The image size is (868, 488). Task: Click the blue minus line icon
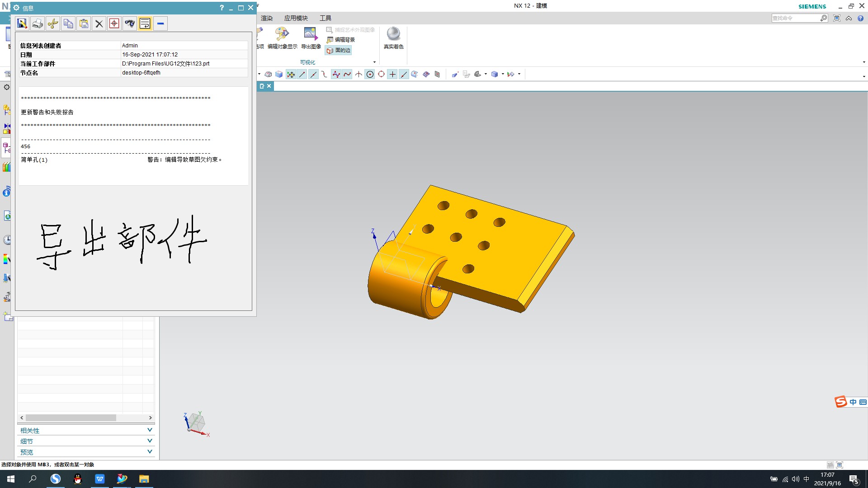click(x=160, y=23)
